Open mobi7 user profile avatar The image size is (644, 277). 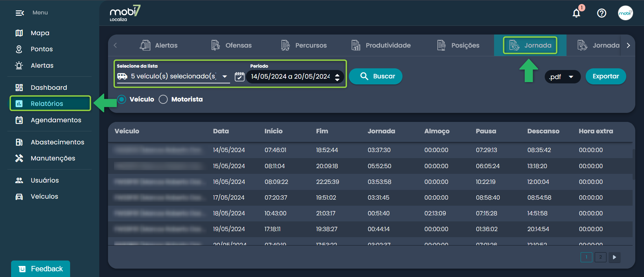point(625,13)
